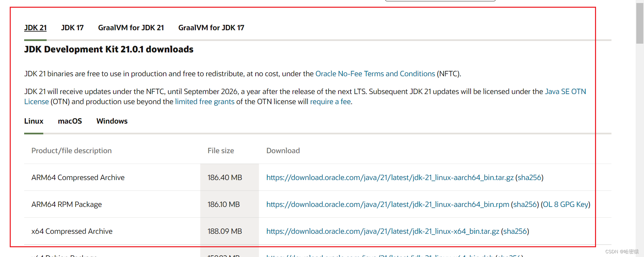Click the Product/file description column header
This screenshot has width=644, height=257.
coord(71,151)
